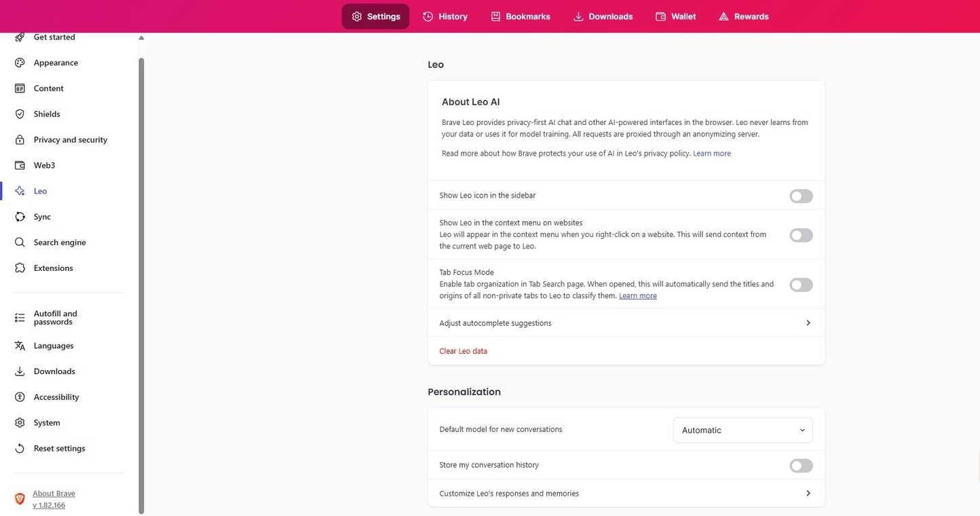Toggle Tab Focus Mode on
The width and height of the screenshot is (980, 516).
pyautogui.click(x=802, y=284)
